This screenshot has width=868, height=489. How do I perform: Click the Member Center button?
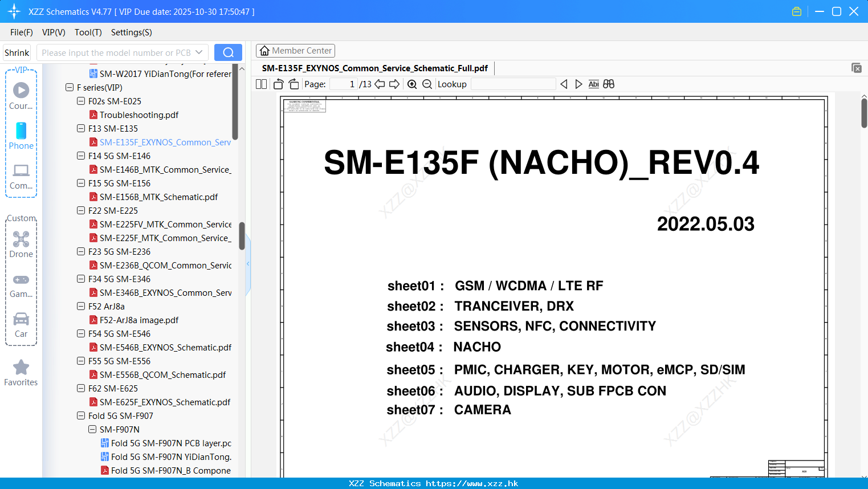tap(295, 51)
